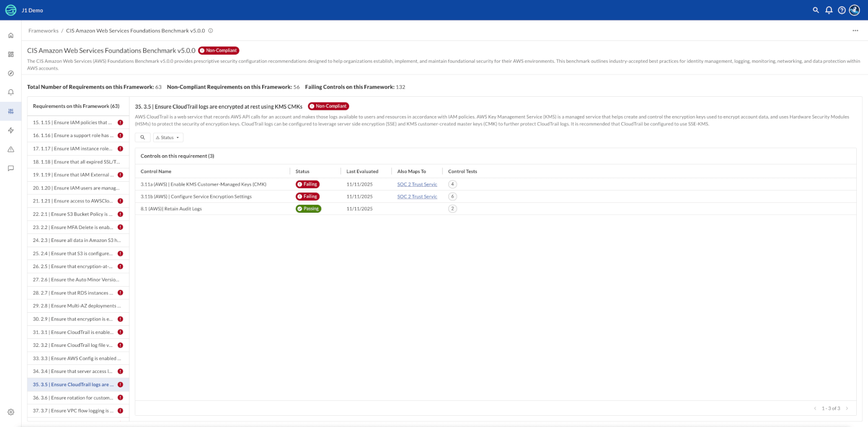Open settings gear in left sidebar
Image resolution: width=868 pixels, height=427 pixels.
pyautogui.click(x=11, y=412)
